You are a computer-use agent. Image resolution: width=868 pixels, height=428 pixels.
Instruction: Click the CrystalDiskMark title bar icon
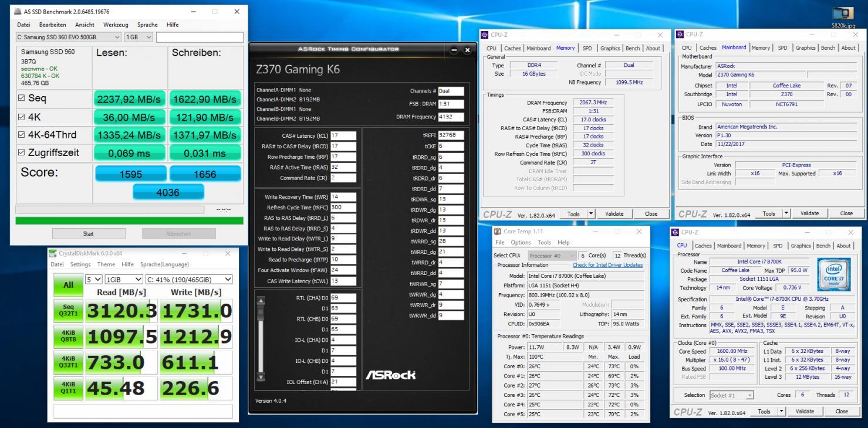coord(53,253)
